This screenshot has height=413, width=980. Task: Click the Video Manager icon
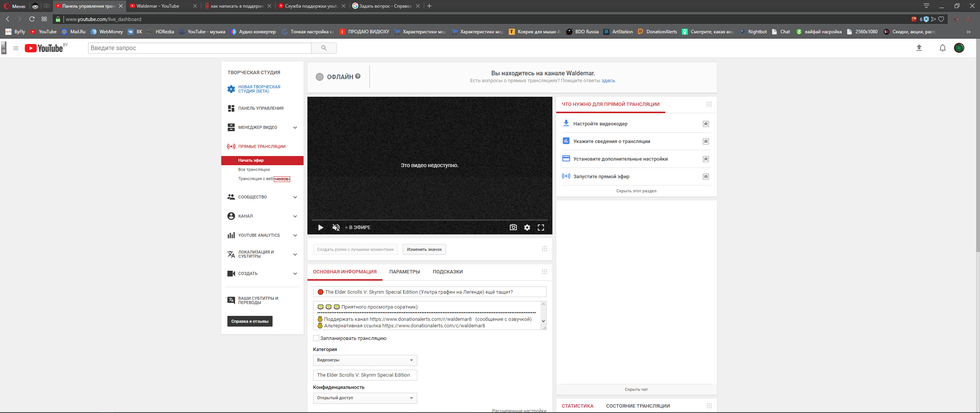[231, 127]
